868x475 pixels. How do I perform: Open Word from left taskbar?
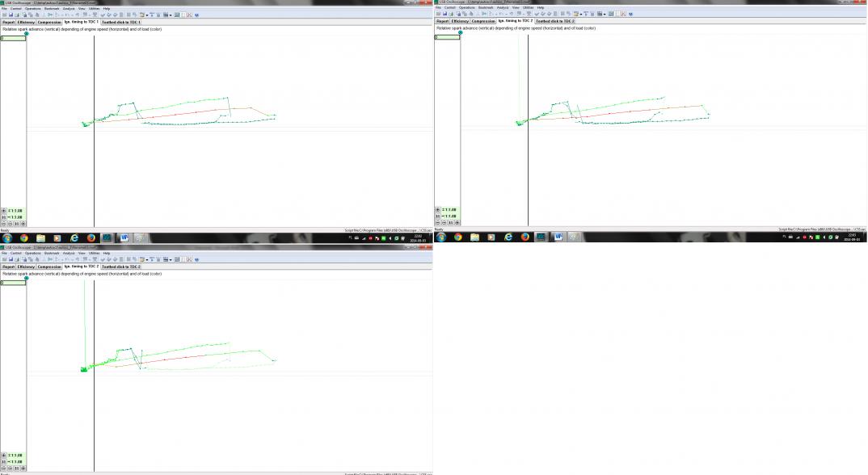124,238
